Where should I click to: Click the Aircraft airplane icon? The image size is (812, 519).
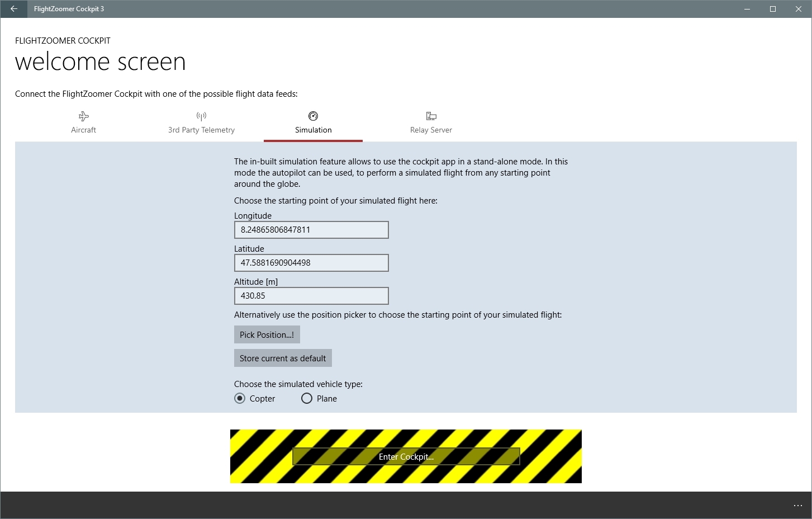tap(84, 116)
